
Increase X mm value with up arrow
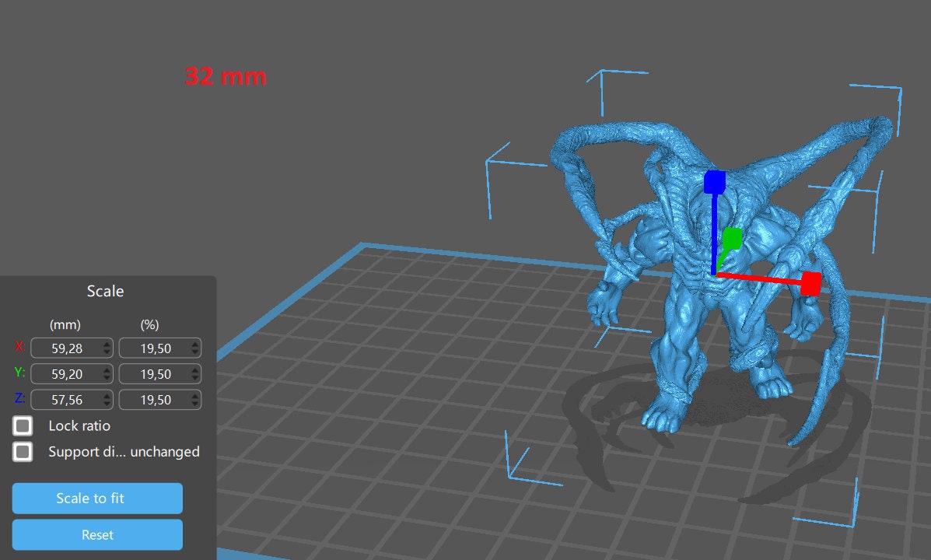[107, 345]
